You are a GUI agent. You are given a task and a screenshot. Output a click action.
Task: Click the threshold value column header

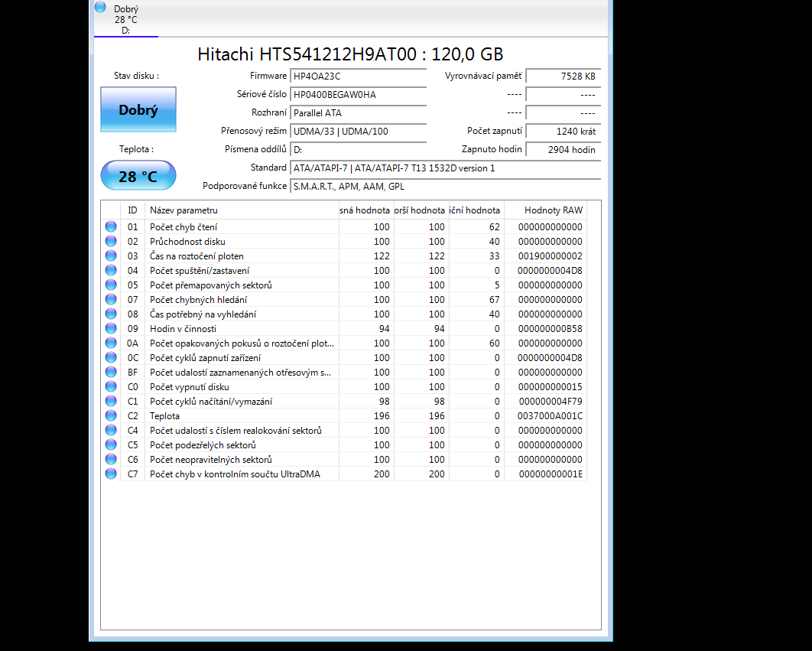(476, 210)
